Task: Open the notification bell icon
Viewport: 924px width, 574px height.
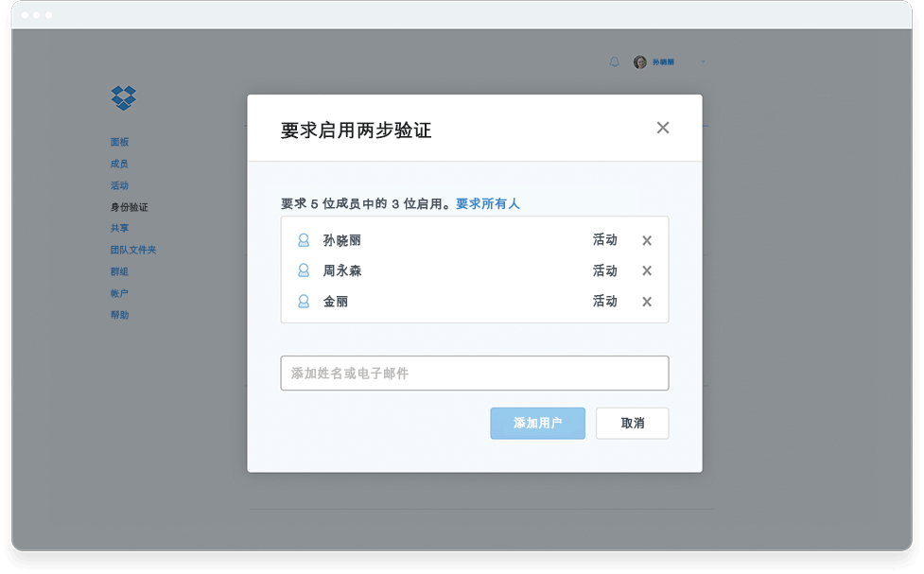Action: coord(616,61)
